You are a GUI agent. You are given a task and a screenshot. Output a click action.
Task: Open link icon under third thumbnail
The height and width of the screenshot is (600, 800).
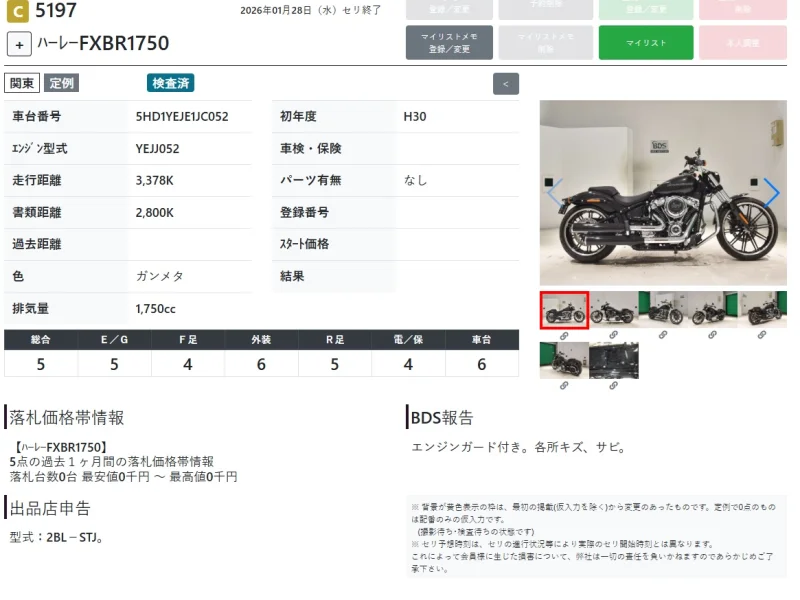click(x=663, y=335)
